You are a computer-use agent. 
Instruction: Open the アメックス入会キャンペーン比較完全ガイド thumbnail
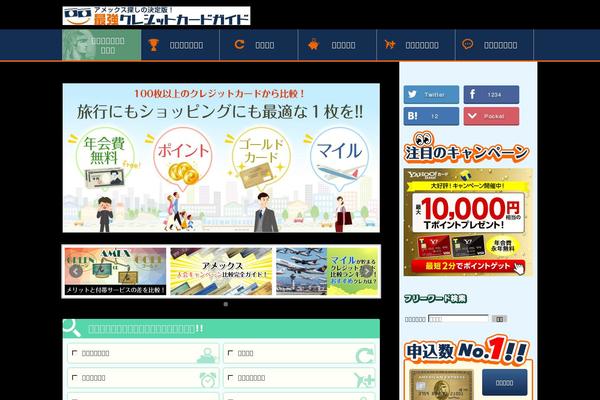(x=221, y=271)
